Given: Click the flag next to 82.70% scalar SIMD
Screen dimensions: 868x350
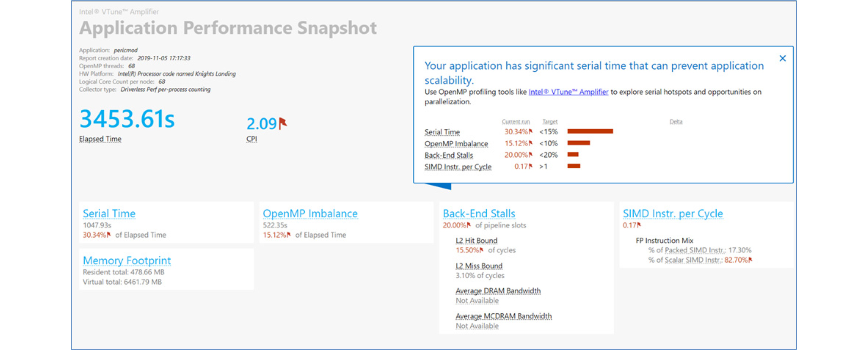Looking at the screenshot, I should (x=750, y=260).
